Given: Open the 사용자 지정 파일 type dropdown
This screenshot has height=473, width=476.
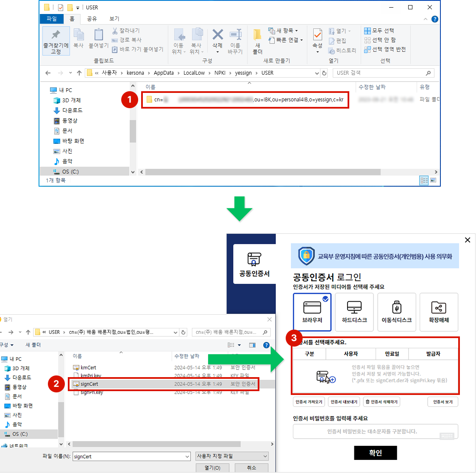Looking at the screenshot, I should pos(232,456).
